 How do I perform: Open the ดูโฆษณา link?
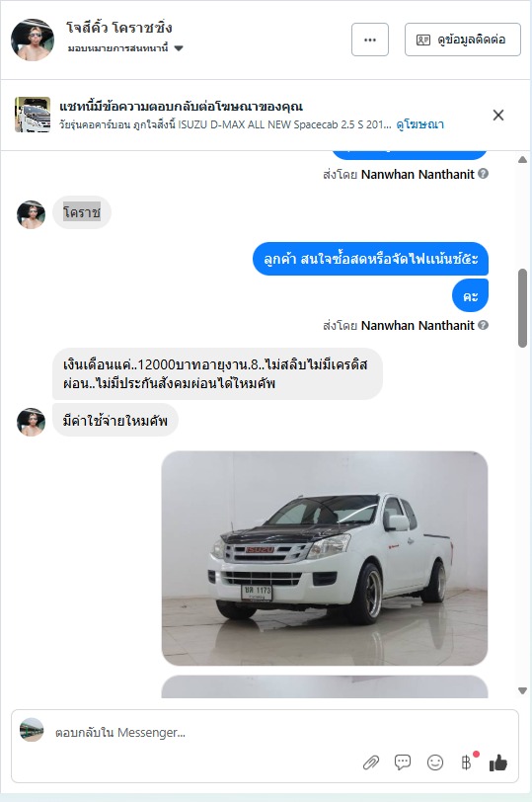(420, 124)
